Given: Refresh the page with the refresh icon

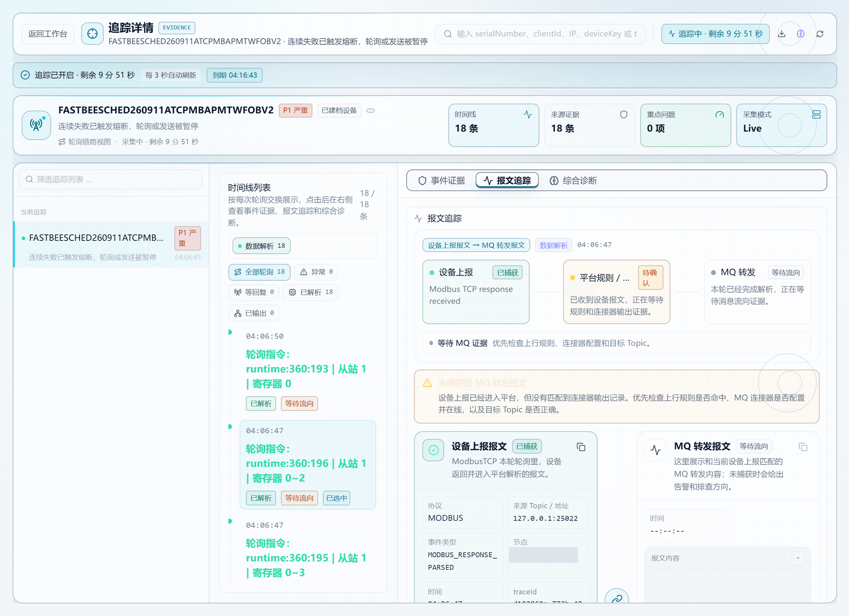Looking at the screenshot, I should pyautogui.click(x=820, y=34).
